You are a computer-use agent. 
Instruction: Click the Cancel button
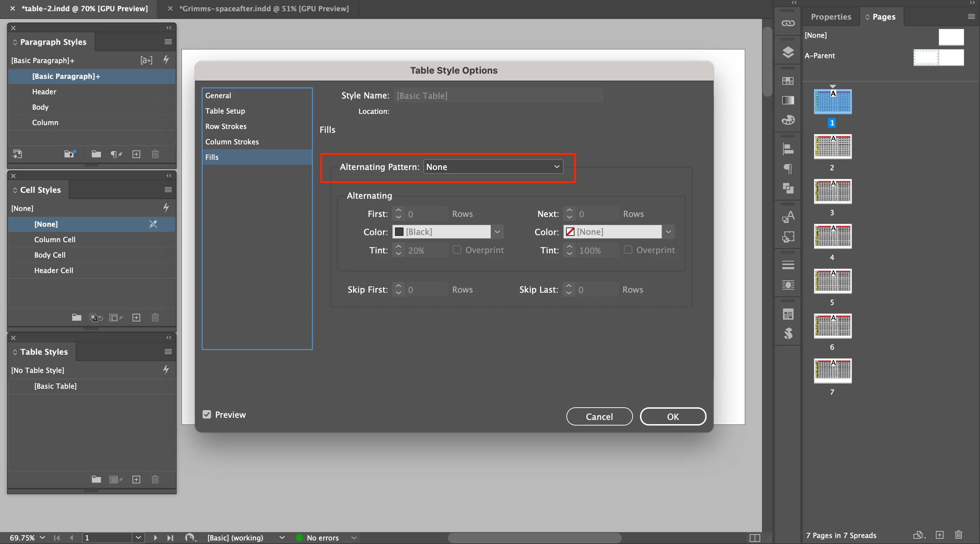(x=599, y=416)
